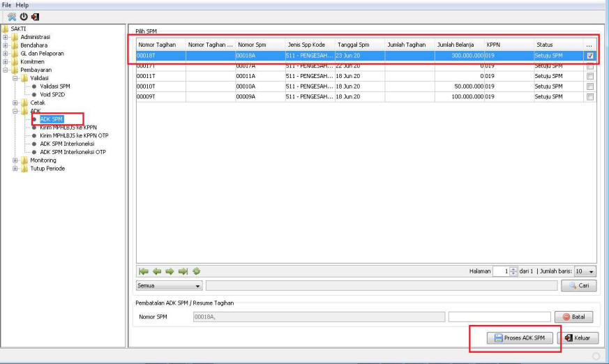This screenshot has width=609, height=364.
Task: Tick the checkbox for row 00009T
Action: 590,97
